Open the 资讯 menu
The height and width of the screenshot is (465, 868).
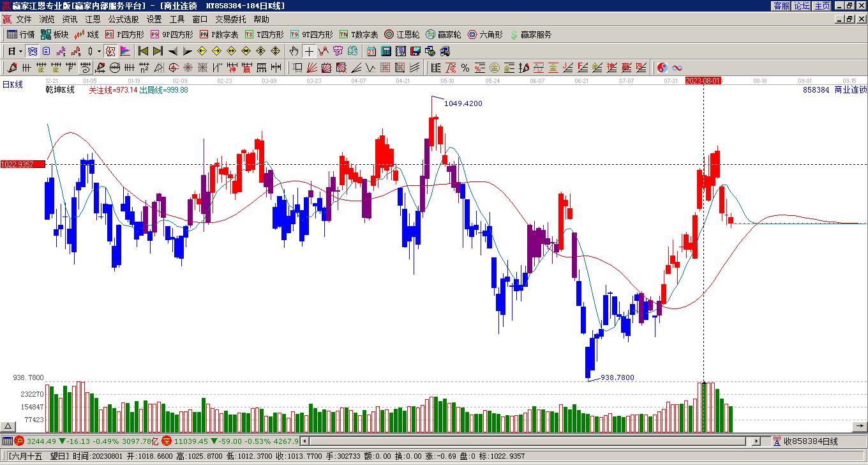coord(70,19)
